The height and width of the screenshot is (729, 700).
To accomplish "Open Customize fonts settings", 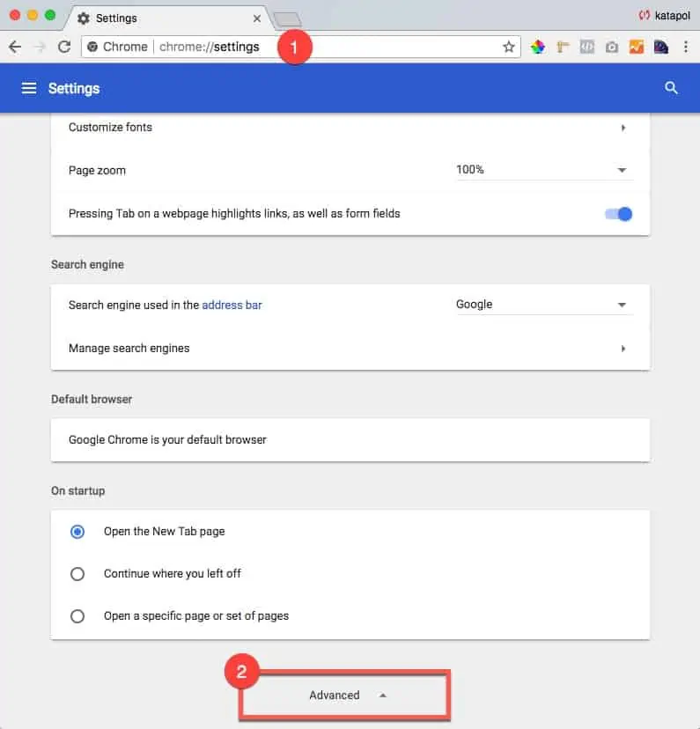I will pos(350,128).
